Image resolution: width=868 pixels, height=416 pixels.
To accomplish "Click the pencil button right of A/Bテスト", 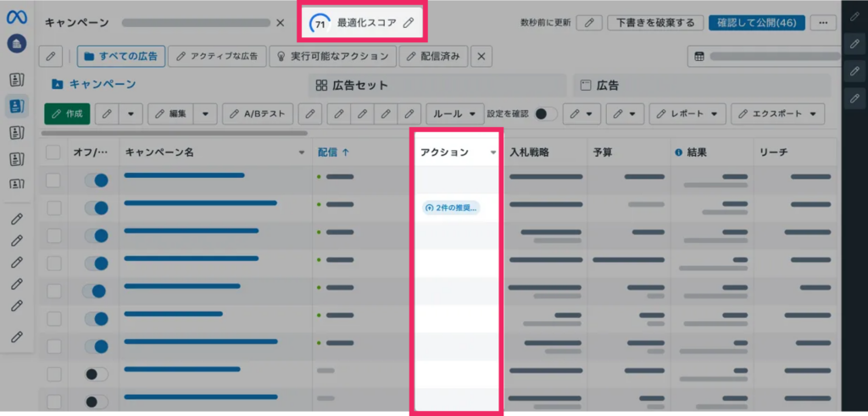I will tap(310, 114).
